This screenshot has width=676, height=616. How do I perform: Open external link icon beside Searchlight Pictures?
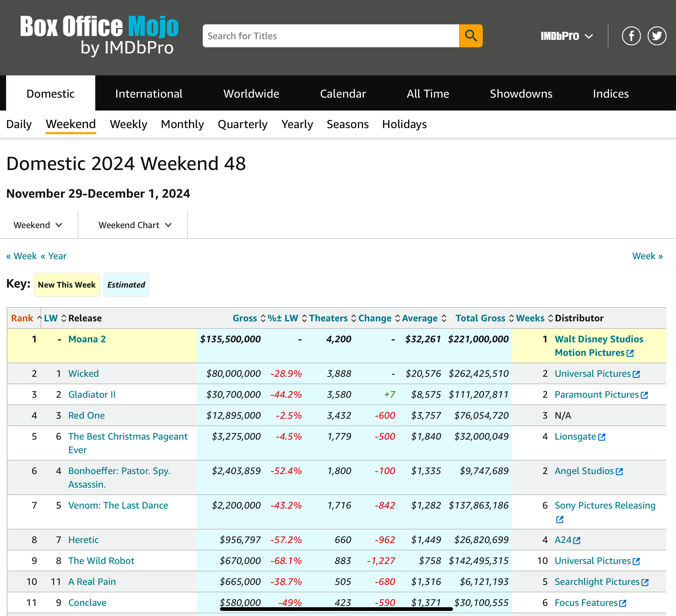tap(645, 582)
